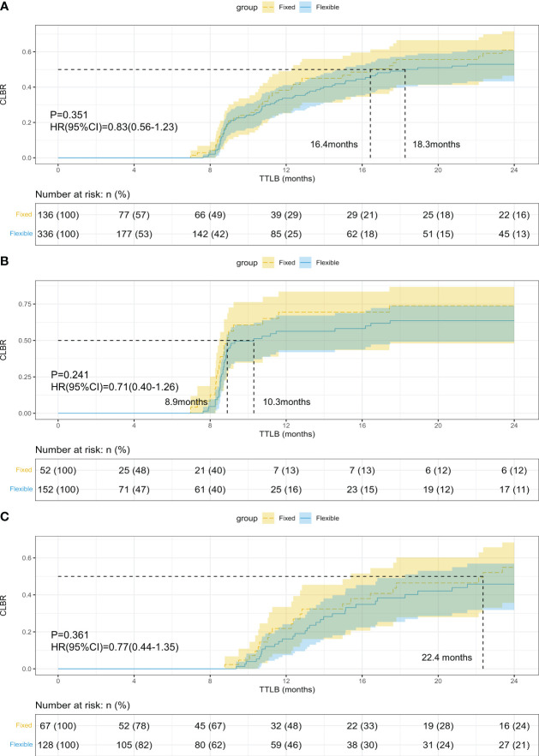Select the 18.3months annotation in panel A
This screenshot has width=539, height=756.
(436, 144)
